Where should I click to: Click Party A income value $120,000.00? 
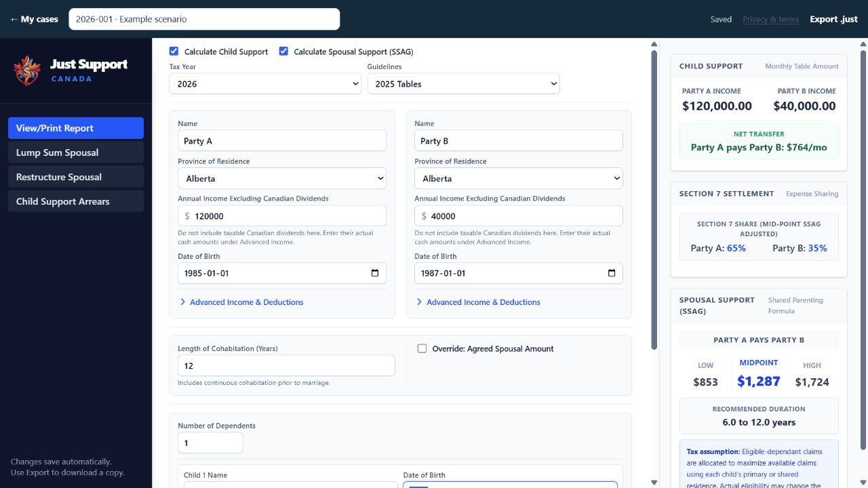717,106
